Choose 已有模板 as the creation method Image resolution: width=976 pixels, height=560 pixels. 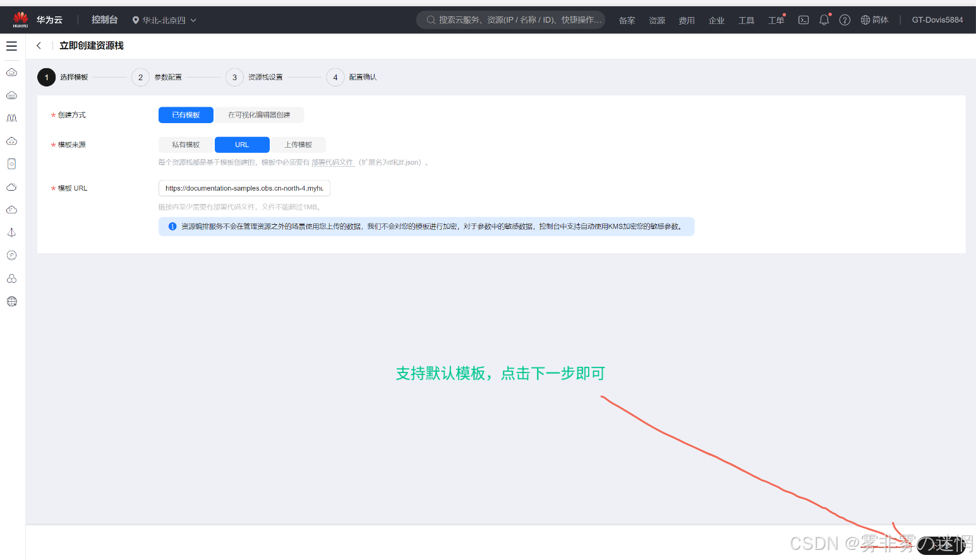click(186, 115)
